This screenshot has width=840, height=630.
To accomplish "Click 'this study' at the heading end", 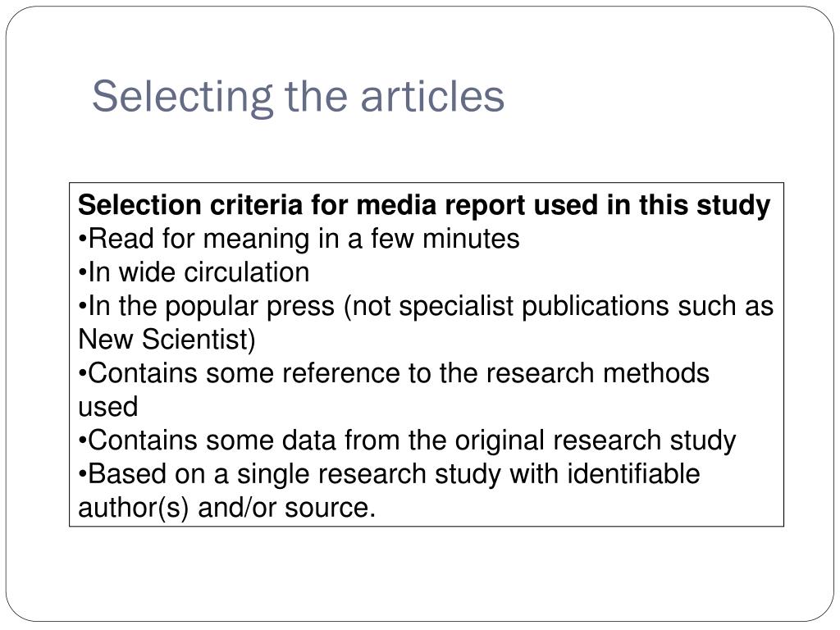I will coord(705,206).
